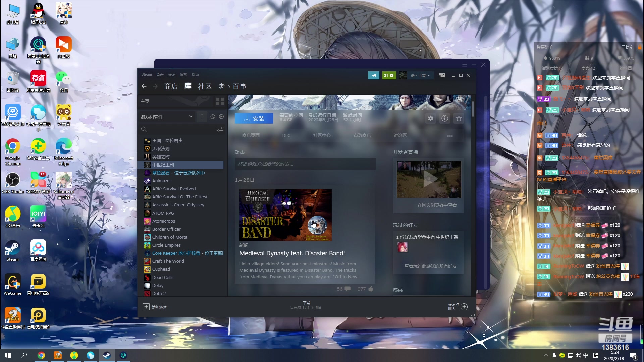Viewport: 644px width, 362px height.
Task: Click the Steam Big Picture mode icon
Action: point(442,75)
